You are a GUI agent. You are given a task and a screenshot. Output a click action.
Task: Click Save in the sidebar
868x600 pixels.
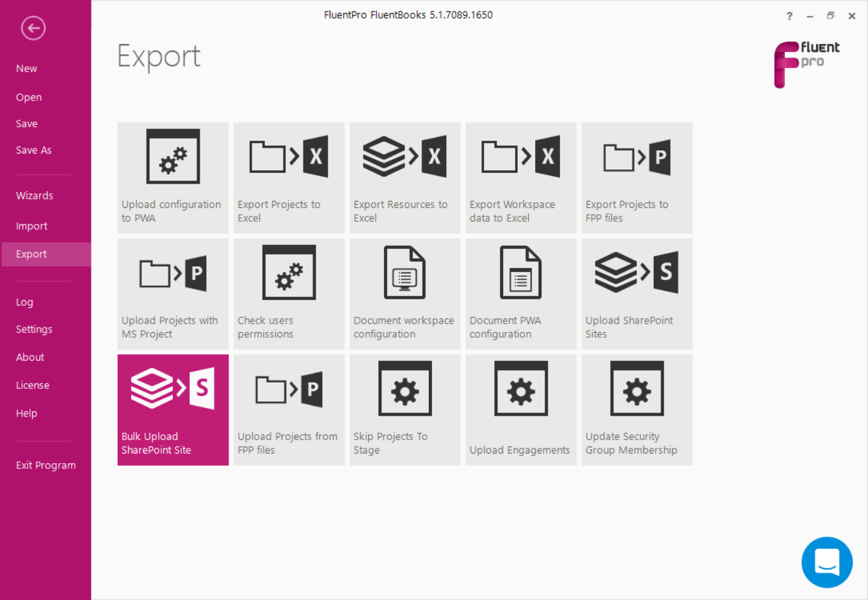coord(26,123)
